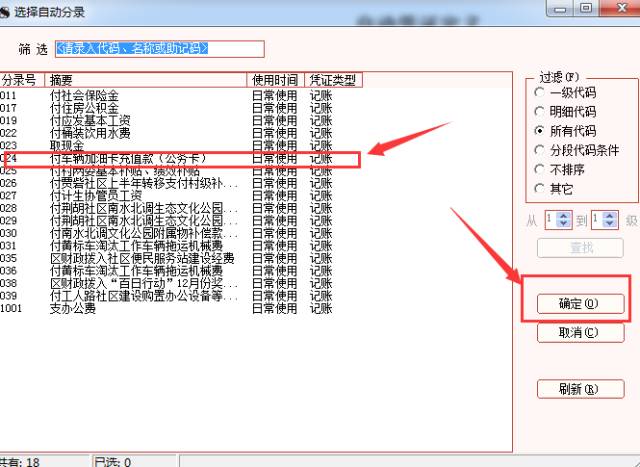The width and height of the screenshot is (640, 467).
Task: Click the 筛选 filter input field
Action: pyautogui.click(x=160, y=48)
